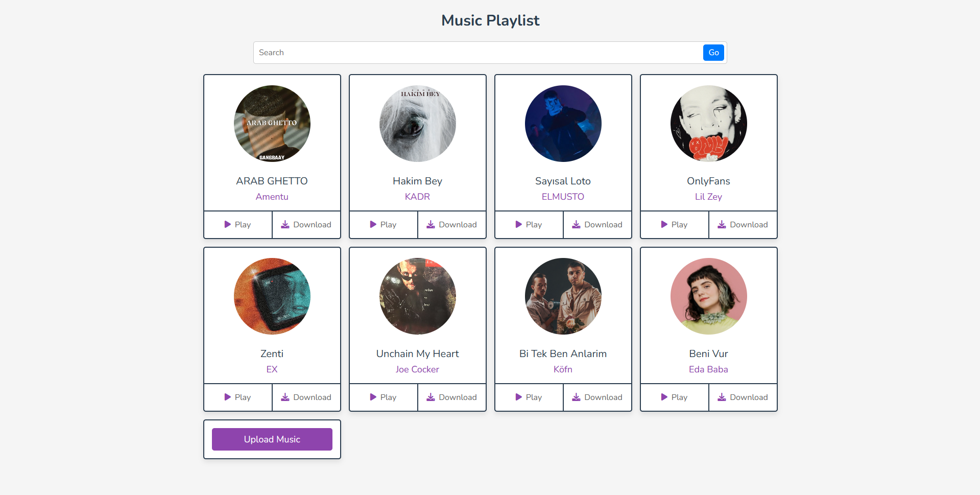Select the Play icon for Sayısal Loto
Screen dimensions: 980x495
click(518, 224)
